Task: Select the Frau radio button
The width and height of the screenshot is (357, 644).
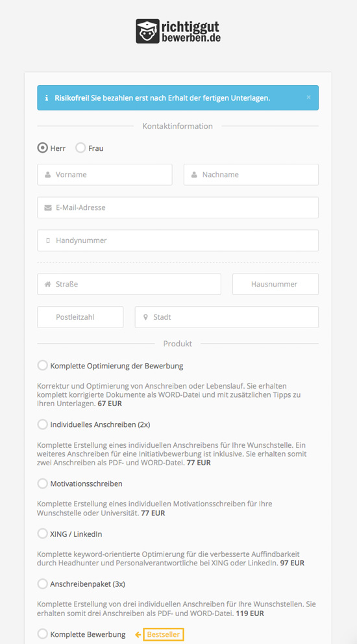Action: coord(80,148)
